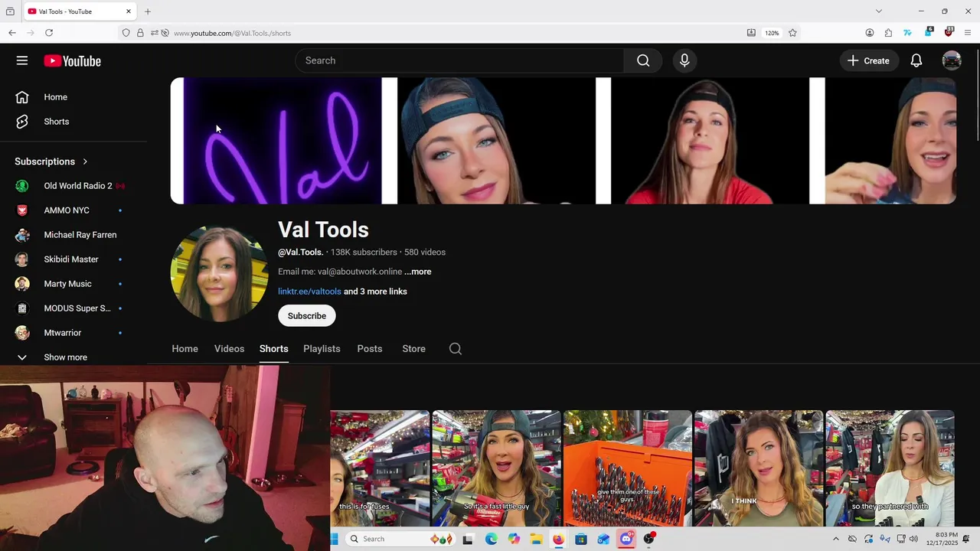Search within the Val Tools channel
This screenshot has width=980, height=551.
click(x=456, y=349)
